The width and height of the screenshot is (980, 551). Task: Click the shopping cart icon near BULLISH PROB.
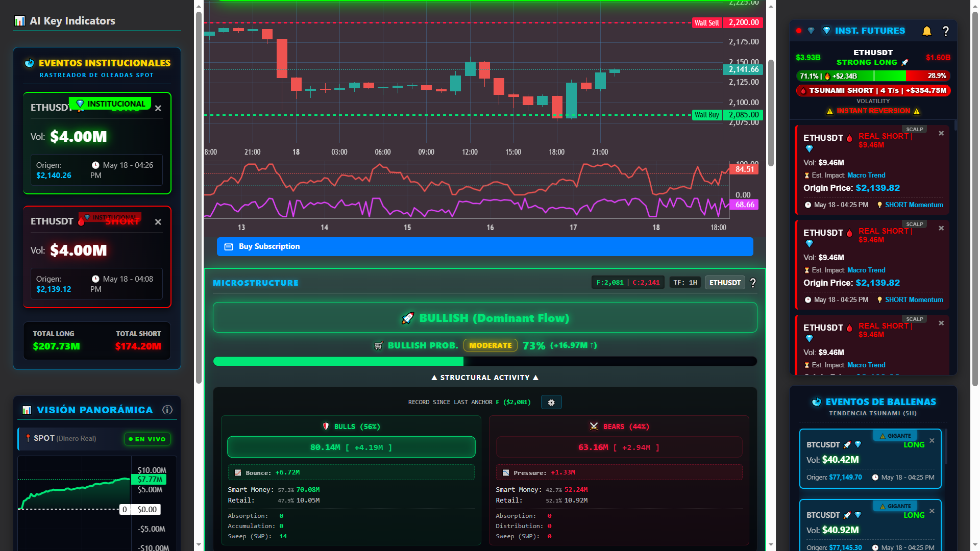click(378, 346)
